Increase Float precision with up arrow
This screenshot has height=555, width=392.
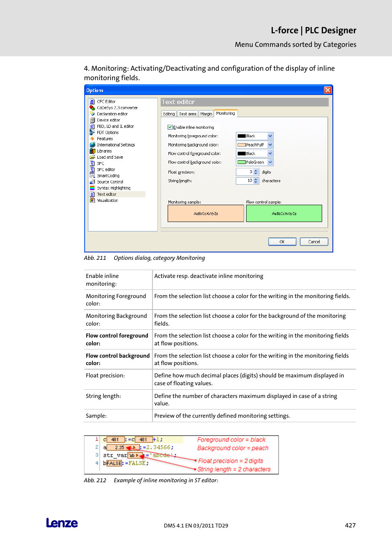(256, 171)
